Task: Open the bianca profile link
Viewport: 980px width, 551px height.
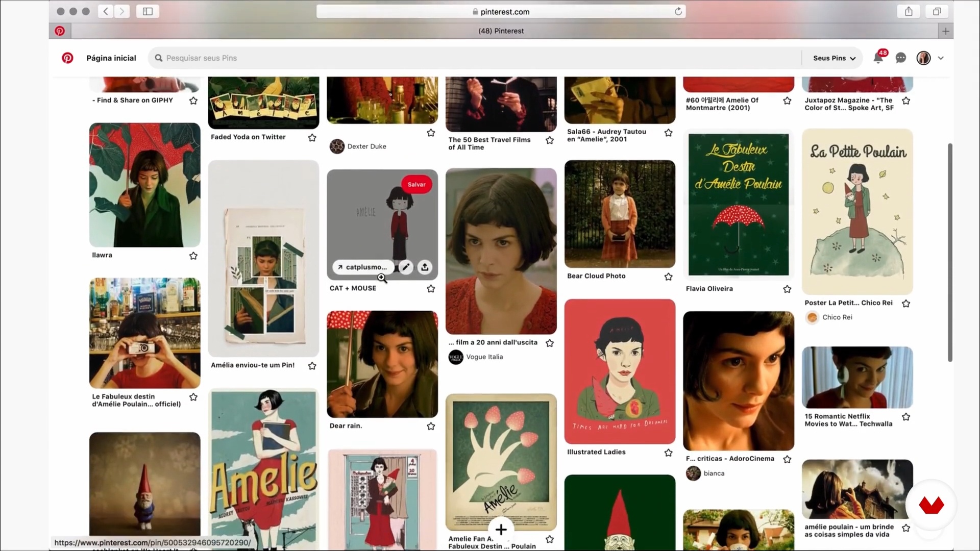Action: (705, 473)
